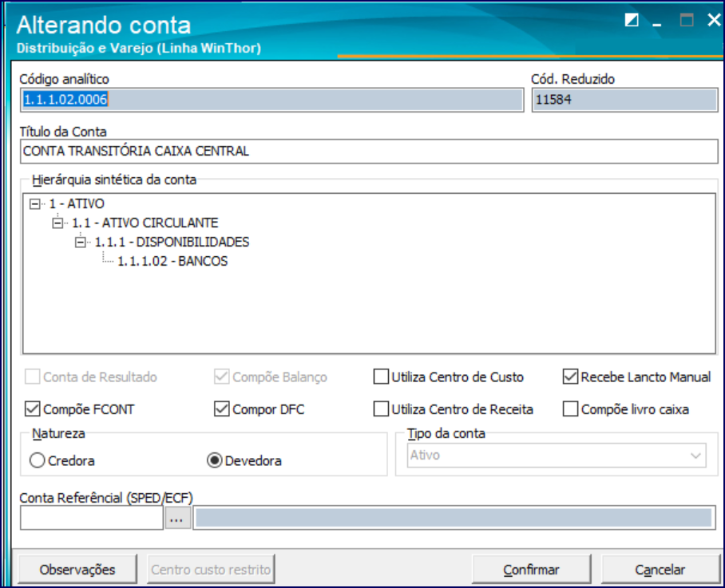The width and height of the screenshot is (725, 588).
Task: Click the Observações button
Action: click(77, 570)
